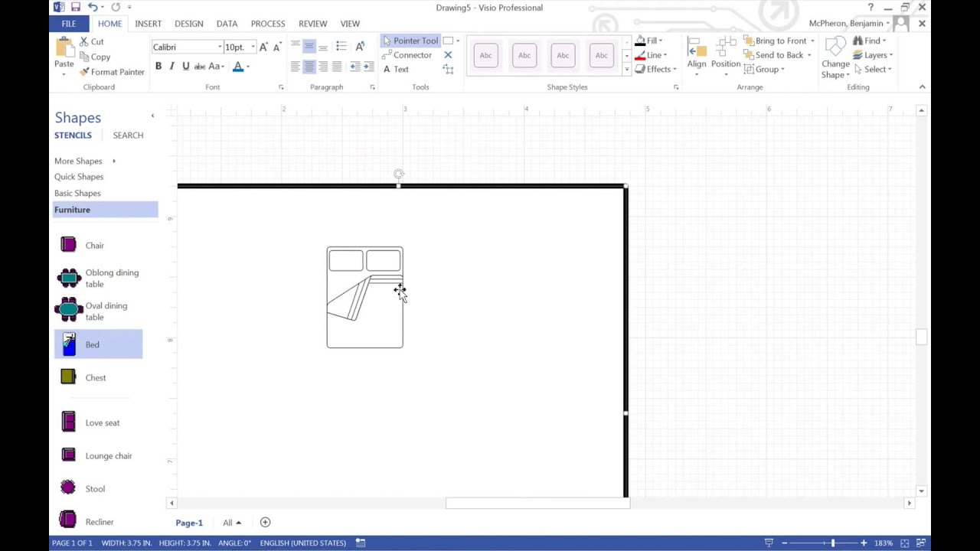
Task: Click the Copy command
Action: click(x=94, y=57)
